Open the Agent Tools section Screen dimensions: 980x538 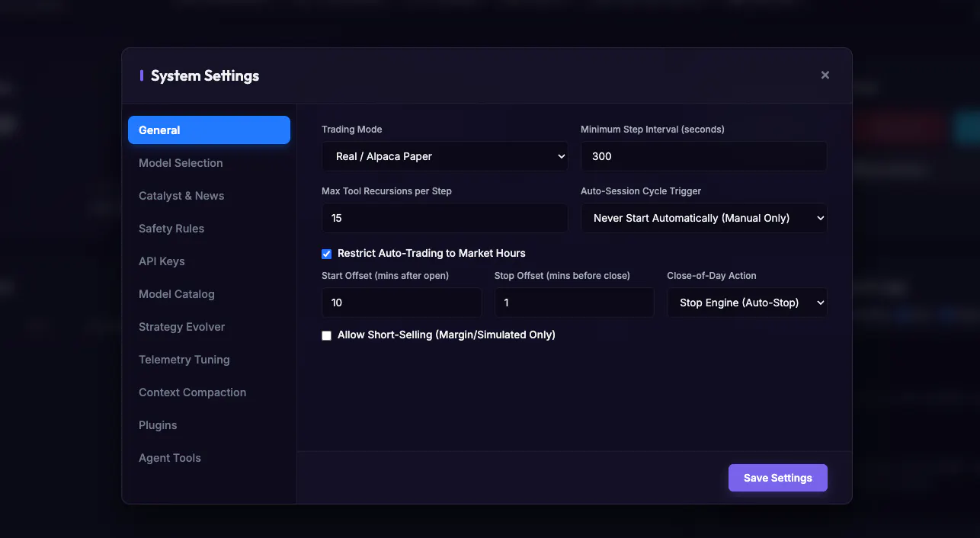click(209, 457)
